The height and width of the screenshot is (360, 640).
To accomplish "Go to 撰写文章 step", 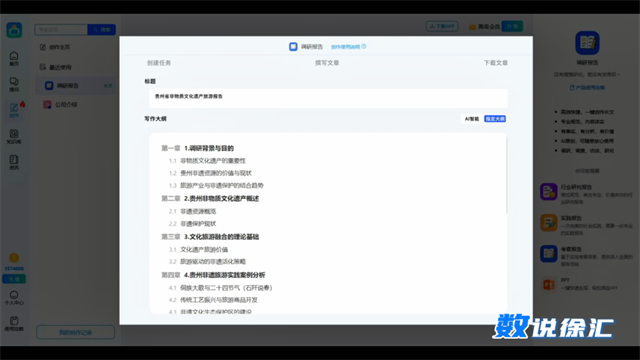I will point(327,63).
